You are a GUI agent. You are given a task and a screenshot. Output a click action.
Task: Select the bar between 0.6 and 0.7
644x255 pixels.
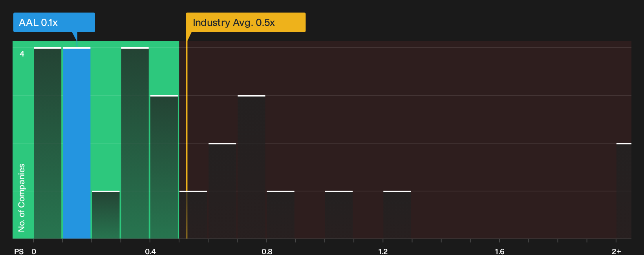click(x=222, y=191)
